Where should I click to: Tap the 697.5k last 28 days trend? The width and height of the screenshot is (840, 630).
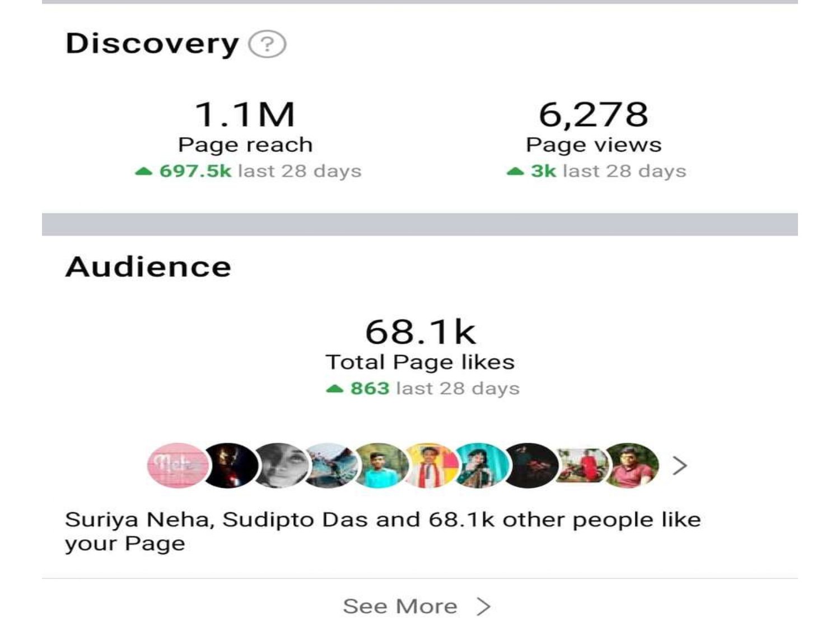(249, 171)
